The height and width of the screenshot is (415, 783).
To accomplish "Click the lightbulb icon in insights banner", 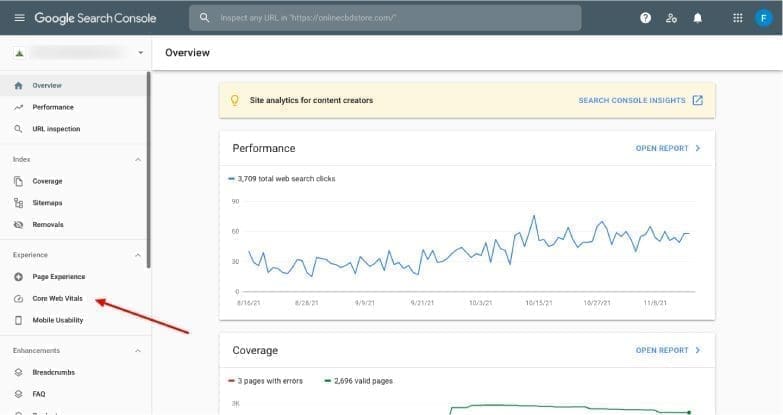I will coord(235,100).
